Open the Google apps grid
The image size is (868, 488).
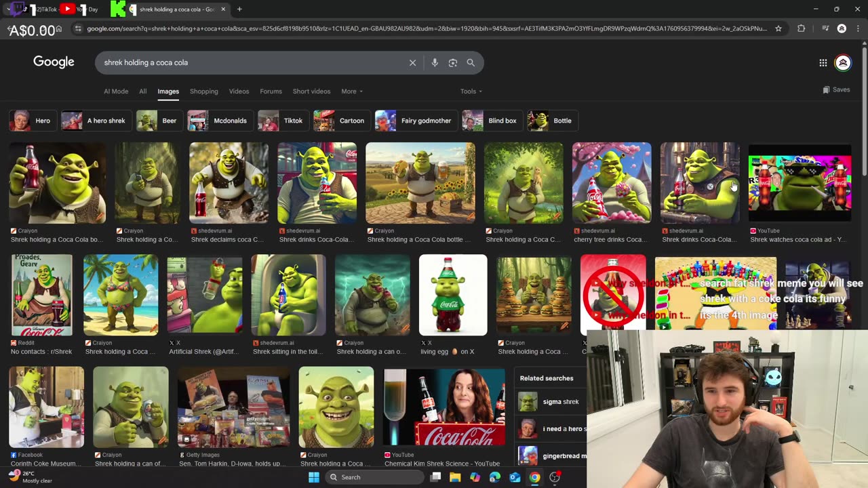(x=823, y=63)
